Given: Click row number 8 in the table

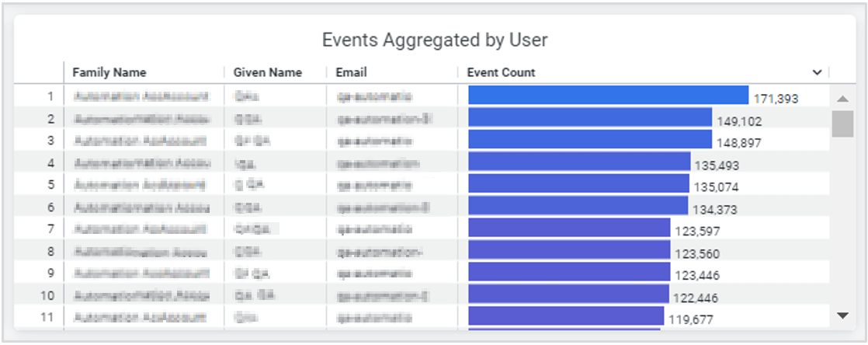Looking at the screenshot, I should [50, 251].
